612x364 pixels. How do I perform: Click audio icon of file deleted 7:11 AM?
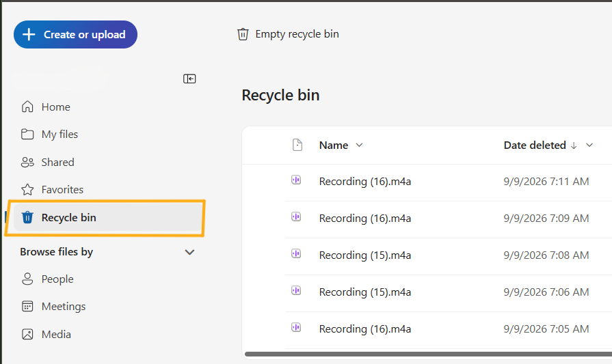tap(296, 180)
